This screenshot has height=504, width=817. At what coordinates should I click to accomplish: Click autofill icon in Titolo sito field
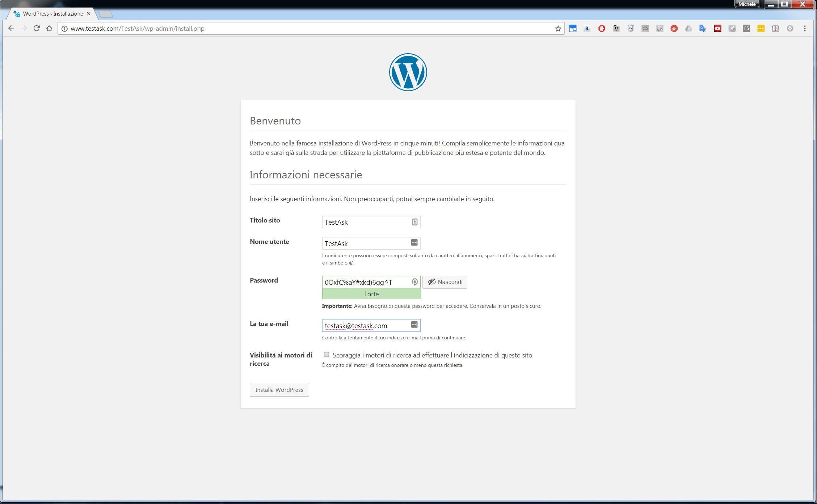414,222
